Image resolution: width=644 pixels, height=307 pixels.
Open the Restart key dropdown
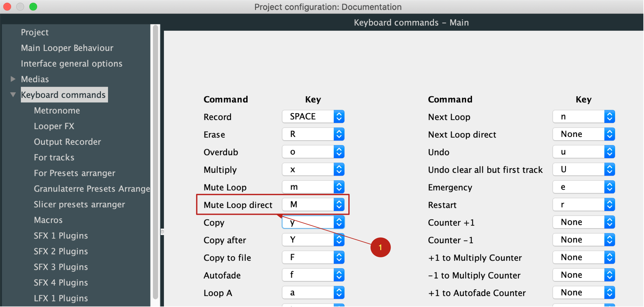(584, 204)
